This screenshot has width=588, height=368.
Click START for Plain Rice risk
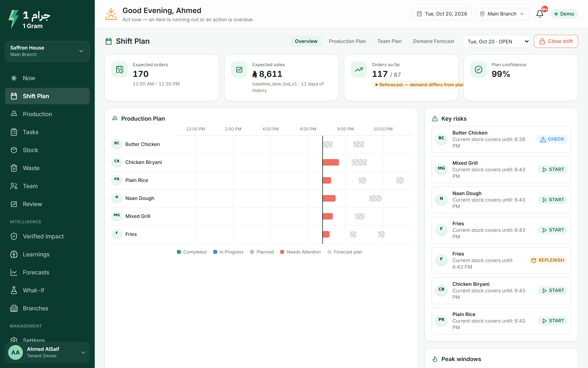coord(552,321)
